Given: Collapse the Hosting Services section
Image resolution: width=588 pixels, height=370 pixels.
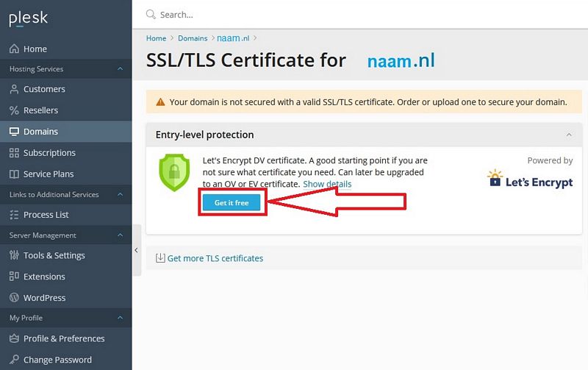Looking at the screenshot, I should 120,68.
